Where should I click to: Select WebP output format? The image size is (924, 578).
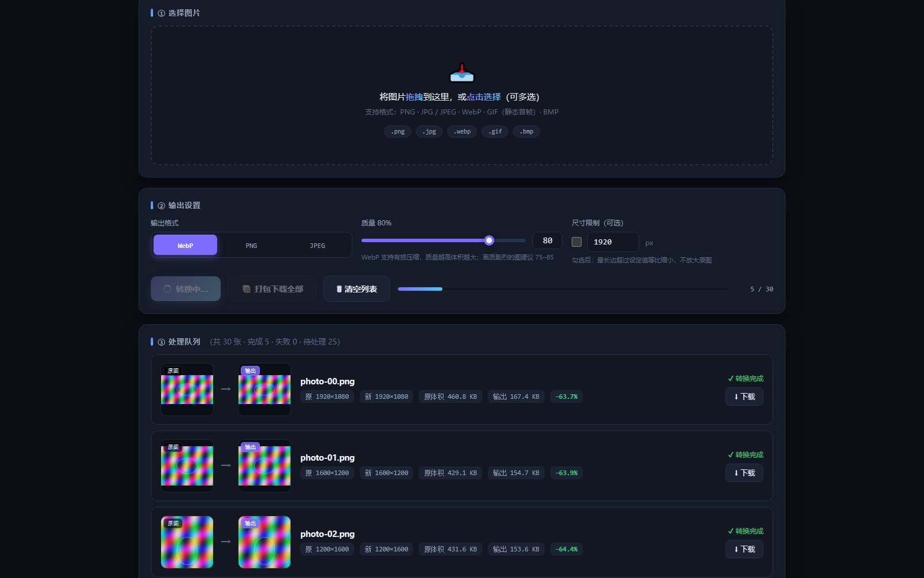point(185,245)
